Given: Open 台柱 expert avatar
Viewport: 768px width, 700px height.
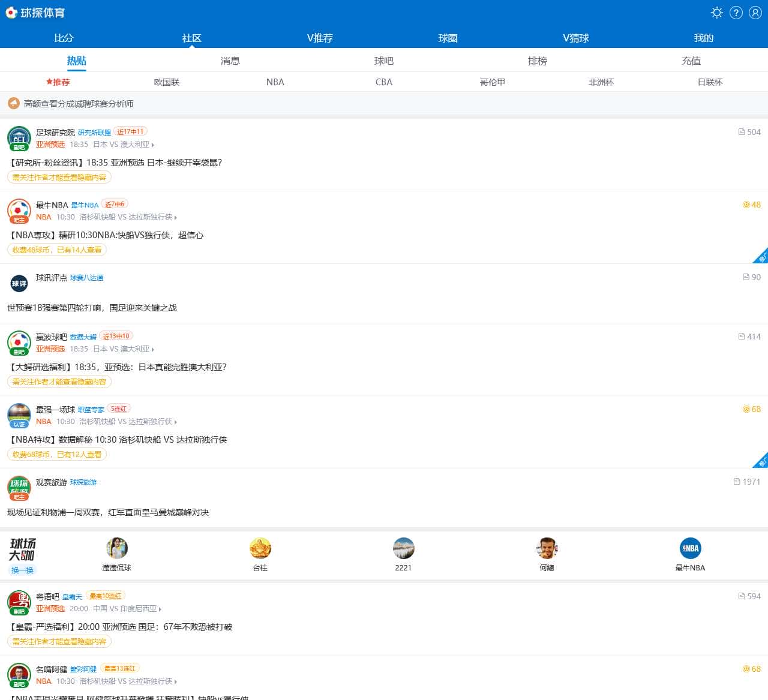Looking at the screenshot, I should point(260,548).
